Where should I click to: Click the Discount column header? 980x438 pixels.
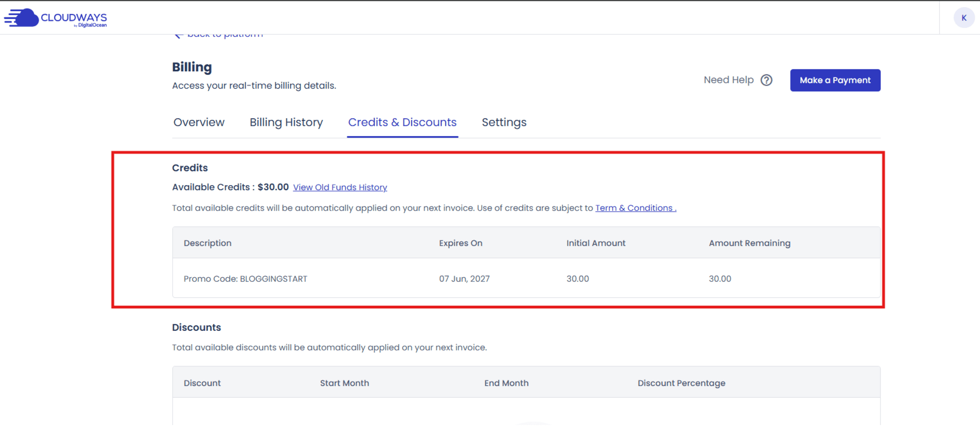[202, 383]
